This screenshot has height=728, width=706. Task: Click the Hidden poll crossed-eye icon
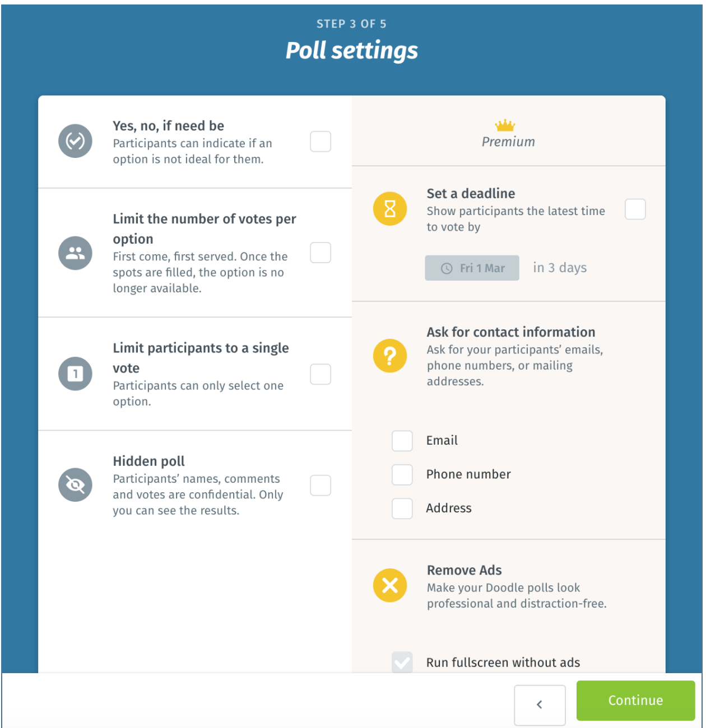pos(75,484)
